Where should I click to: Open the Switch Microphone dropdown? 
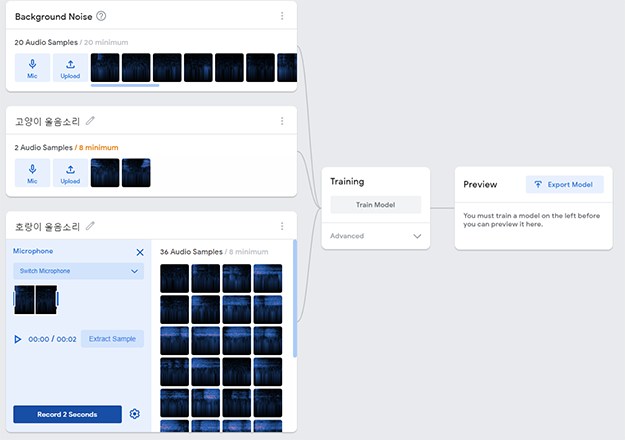(x=79, y=271)
